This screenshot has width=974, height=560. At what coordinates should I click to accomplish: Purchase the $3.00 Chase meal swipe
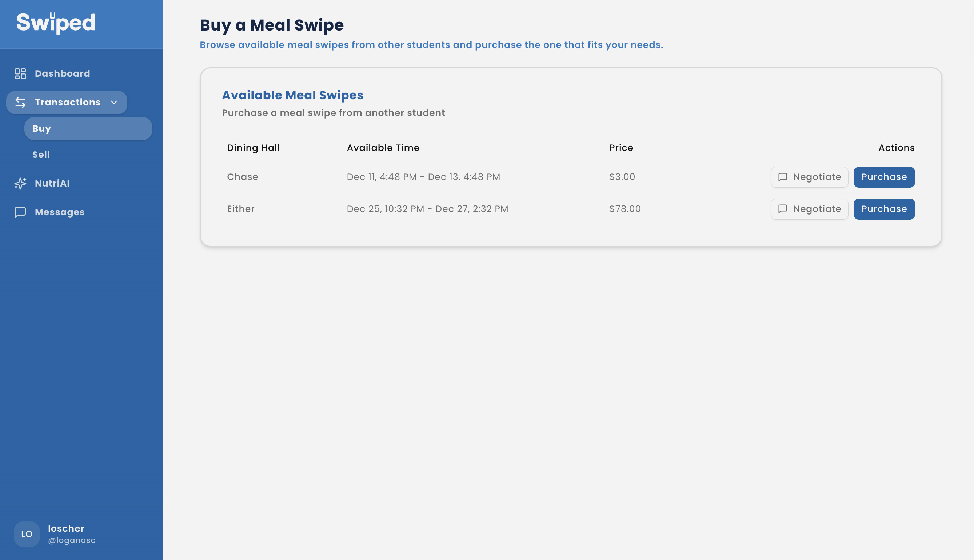click(x=883, y=177)
